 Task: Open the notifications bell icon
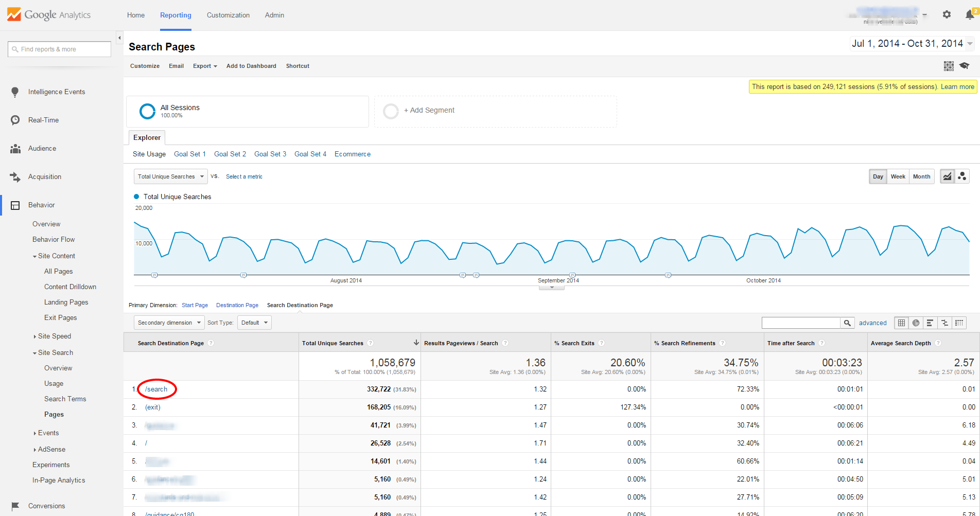pos(969,15)
